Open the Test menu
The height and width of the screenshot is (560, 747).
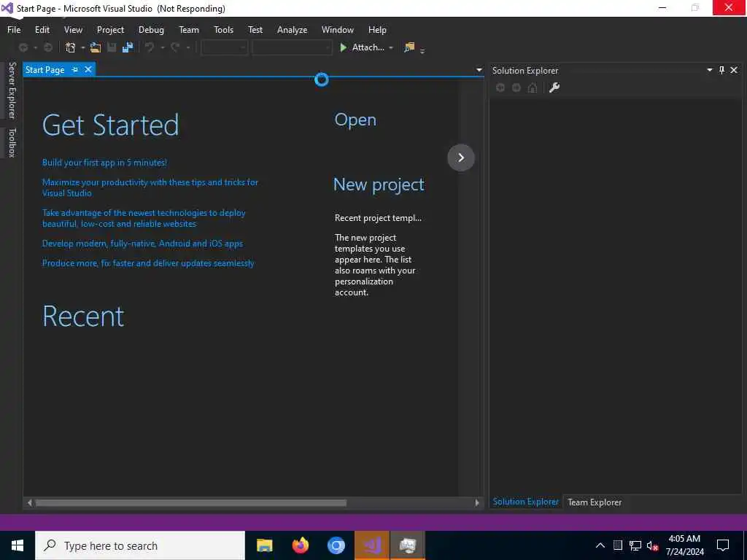(x=255, y=29)
